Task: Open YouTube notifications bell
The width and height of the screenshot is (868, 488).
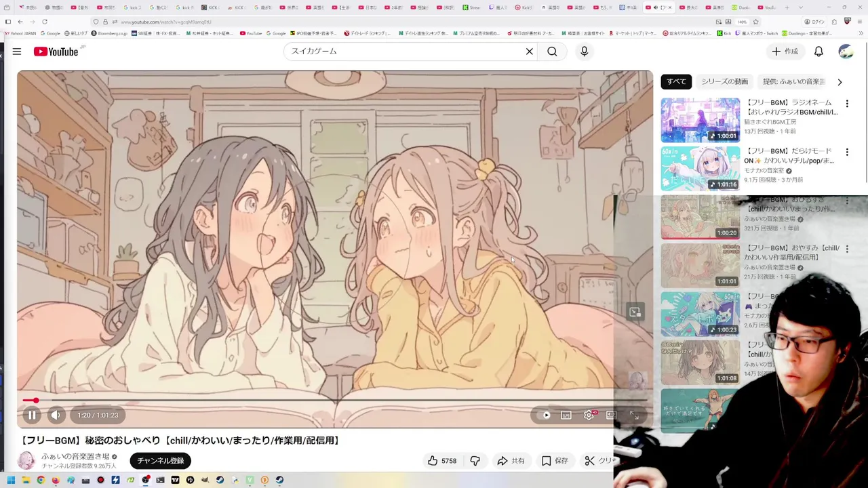Action: (818, 52)
